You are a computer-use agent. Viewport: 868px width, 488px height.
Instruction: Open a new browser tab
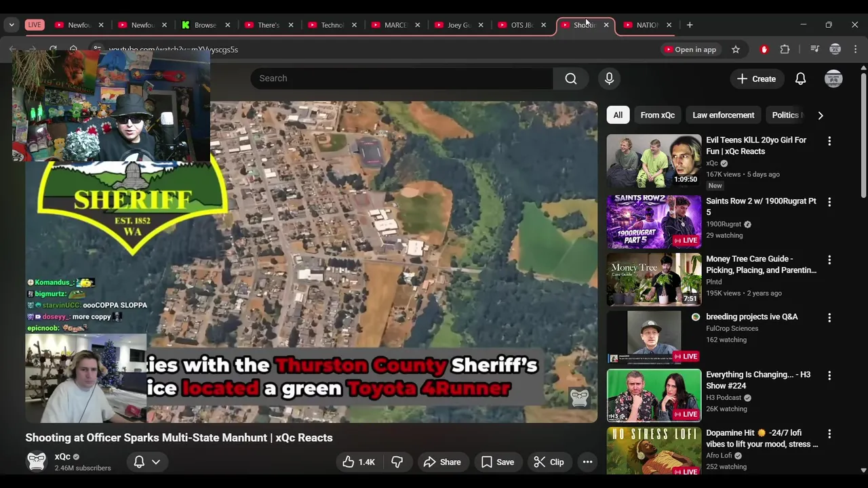[x=690, y=25]
